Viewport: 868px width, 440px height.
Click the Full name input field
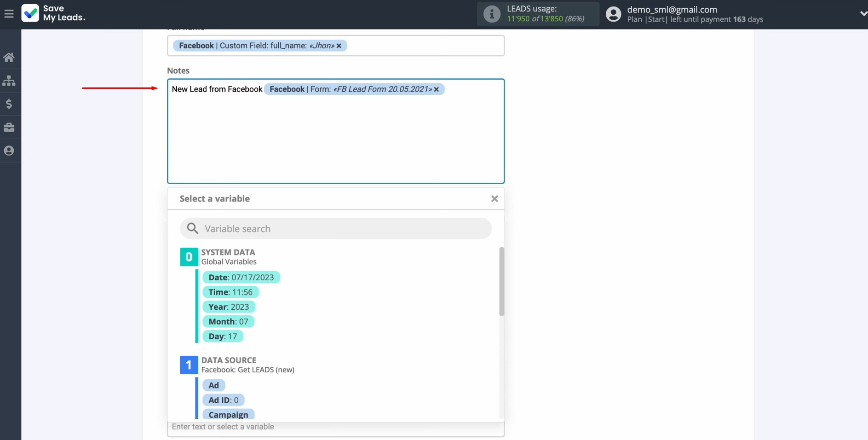tap(336, 46)
